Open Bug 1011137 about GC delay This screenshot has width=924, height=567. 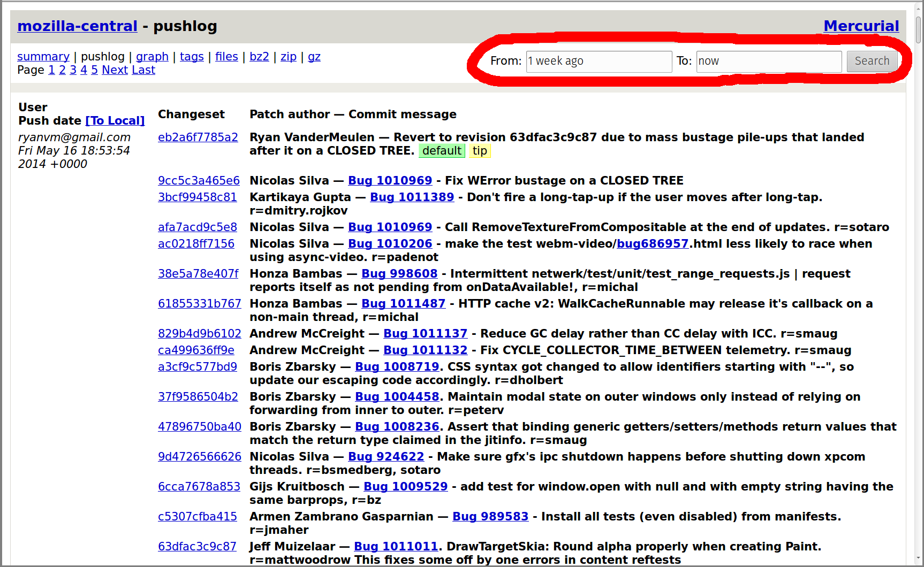click(x=425, y=334)
